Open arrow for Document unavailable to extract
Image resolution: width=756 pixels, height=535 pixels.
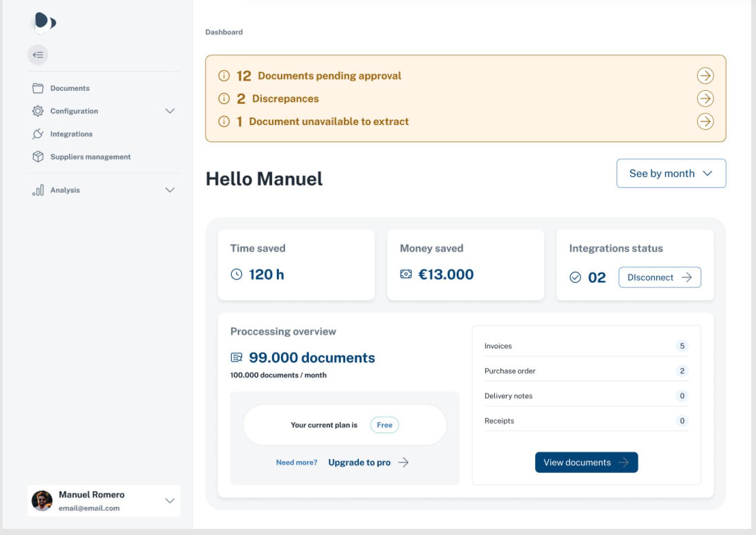(x=705, y=121)
